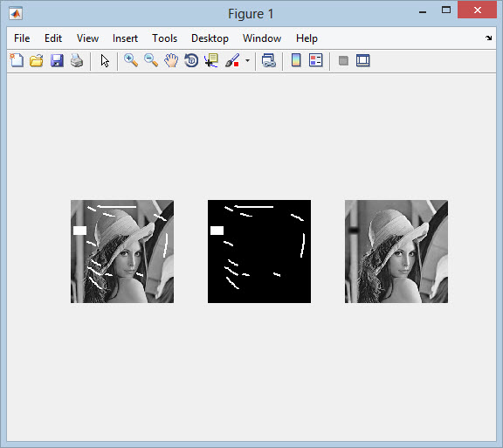This screenshot has height=448, width=503.
Task: Show plot tools and dock figure
Action: click(362, 60)
